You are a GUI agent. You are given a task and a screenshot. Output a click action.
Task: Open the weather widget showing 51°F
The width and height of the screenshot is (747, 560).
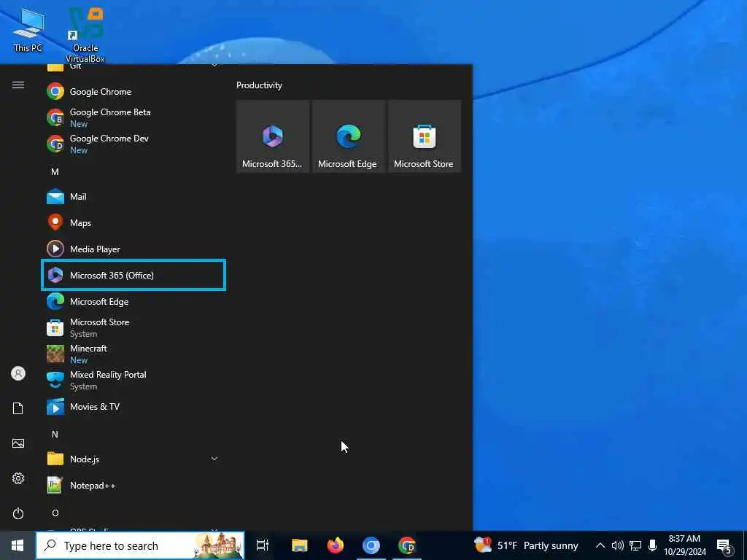click(526, 545)
